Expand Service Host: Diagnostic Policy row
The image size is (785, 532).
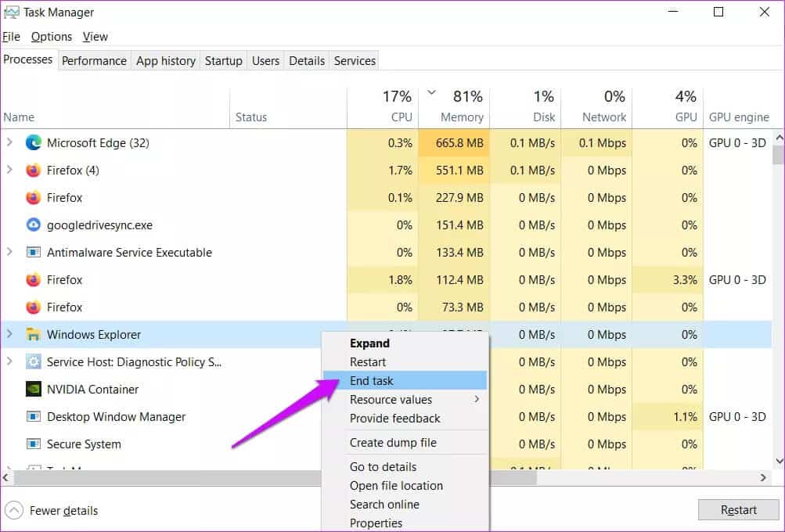tap(9, 361)
